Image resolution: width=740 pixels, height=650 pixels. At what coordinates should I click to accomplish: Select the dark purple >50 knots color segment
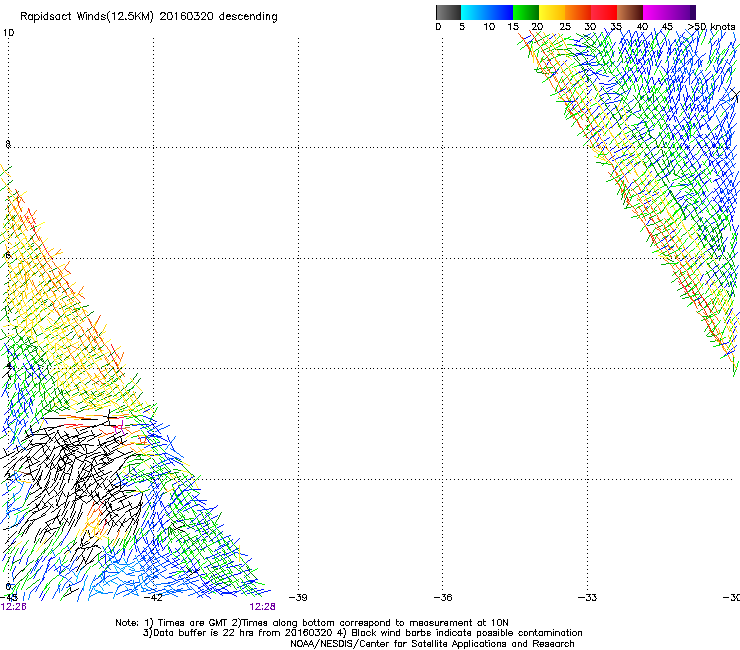[x=693, y=12]
